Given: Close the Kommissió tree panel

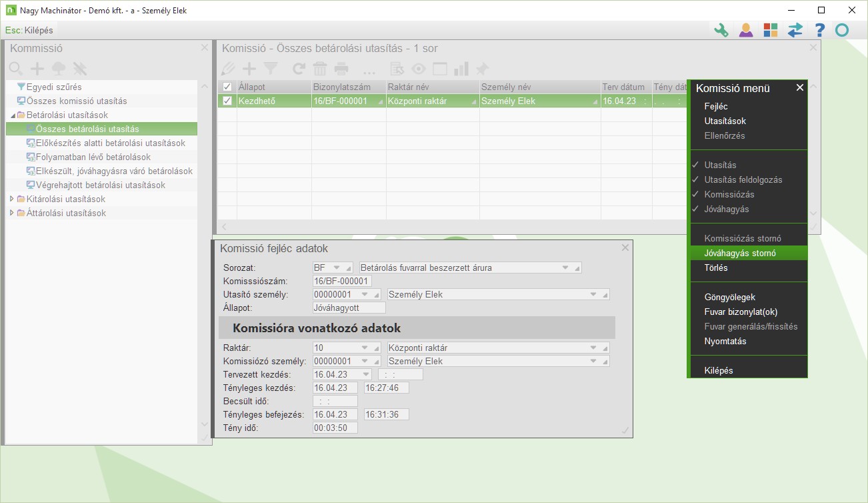Looking at the screenshot, I should click(205, 47).
